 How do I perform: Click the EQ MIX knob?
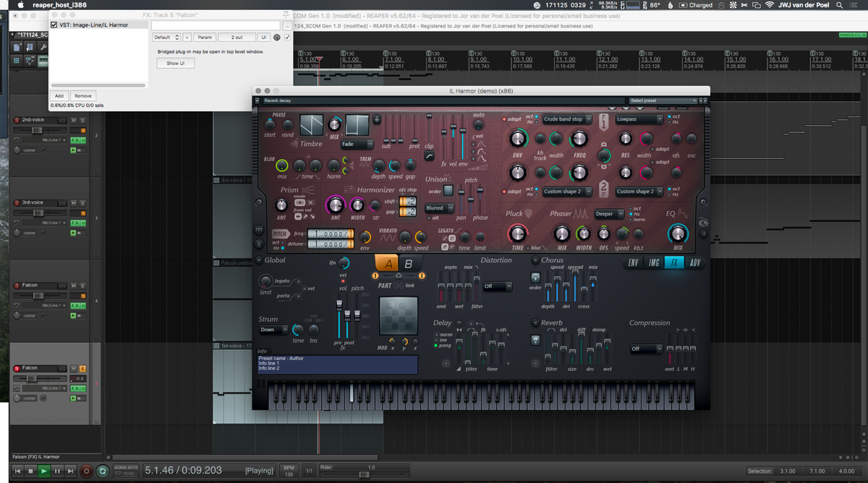pos(678,233)
